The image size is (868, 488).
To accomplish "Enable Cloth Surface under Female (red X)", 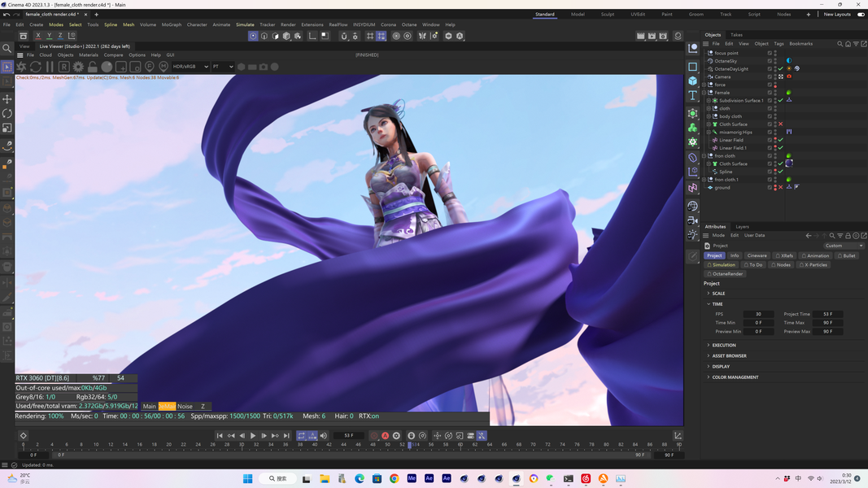I will tap(780, 124).
